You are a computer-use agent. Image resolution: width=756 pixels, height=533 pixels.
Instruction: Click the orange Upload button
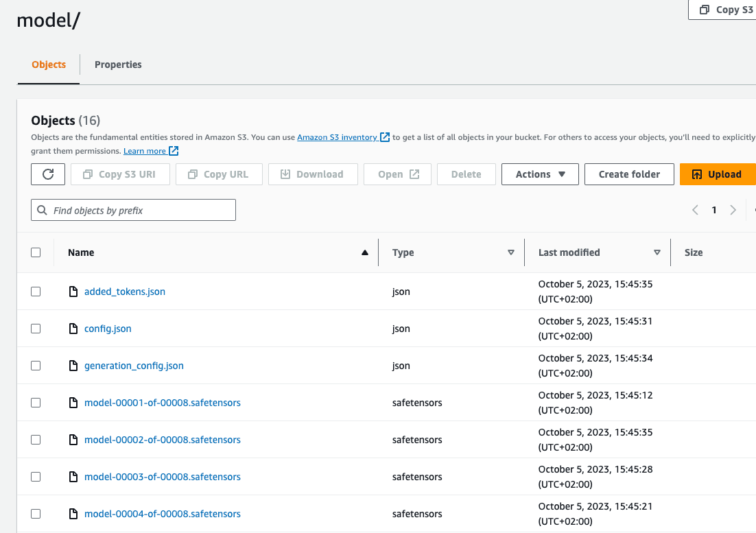tap(718, 174)
